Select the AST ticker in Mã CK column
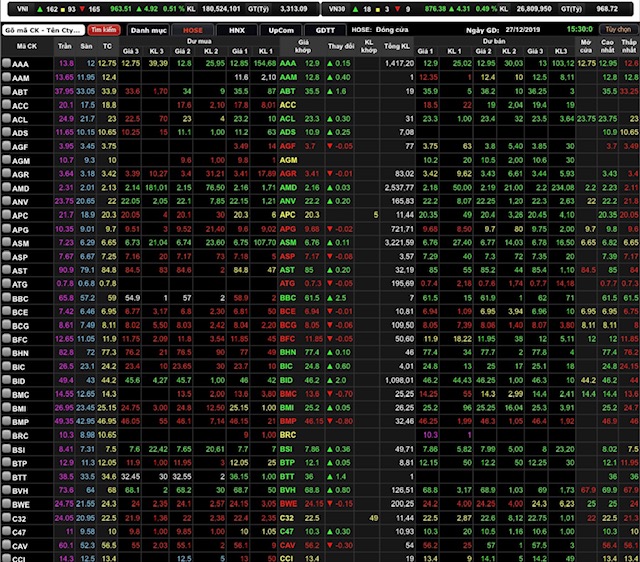 click(20, 271)
